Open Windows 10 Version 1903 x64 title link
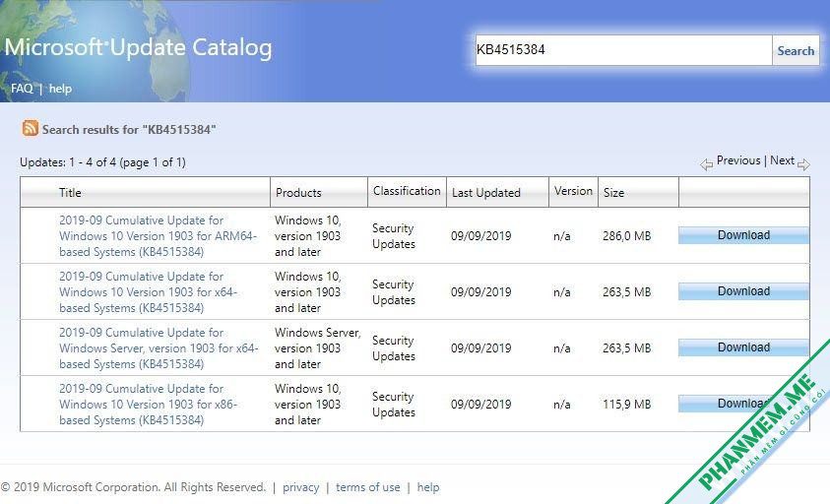 pos(149,292)
